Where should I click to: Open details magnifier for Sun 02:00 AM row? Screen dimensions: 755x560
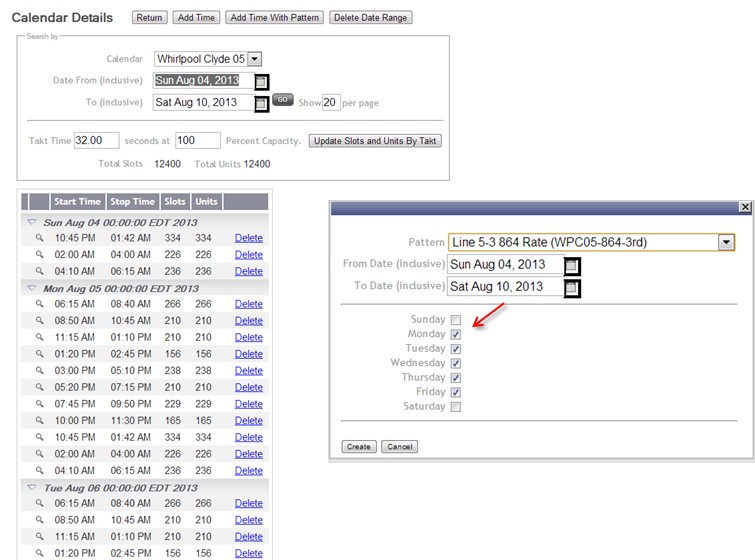[x=39, y=254]
